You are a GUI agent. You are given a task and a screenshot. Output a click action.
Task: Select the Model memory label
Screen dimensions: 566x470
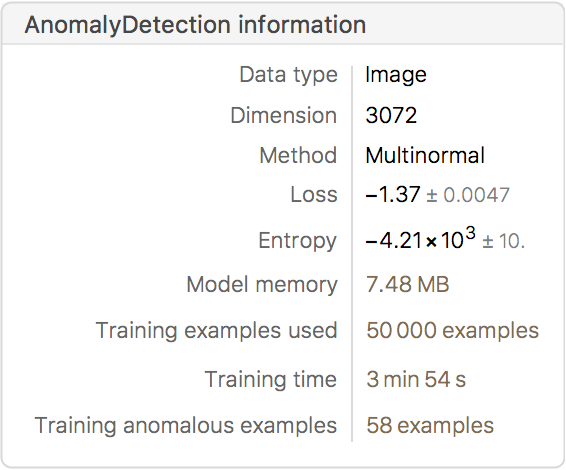click(262, 285)
